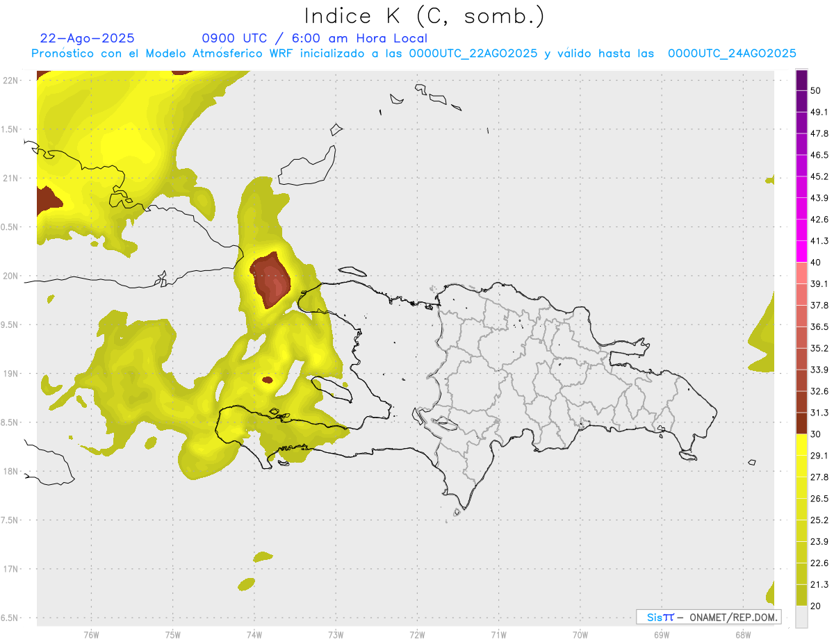Image resolution: width=834 pixels, height=644 pixels.
Task: Click the legend value '45.2'
Action: point(819,176)
